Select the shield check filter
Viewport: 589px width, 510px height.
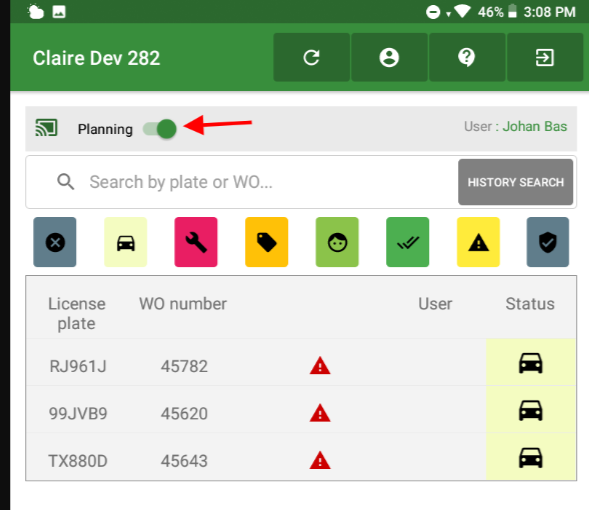coord(548,242)
